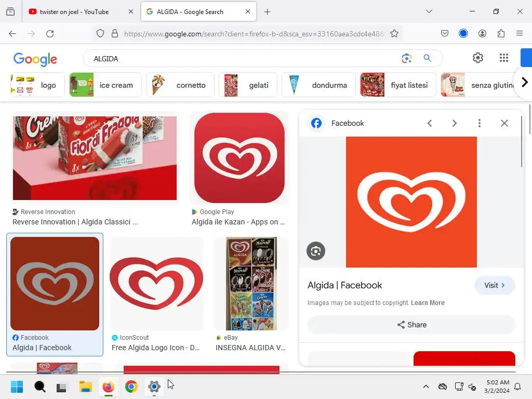Open eBay Algida sign thumbnail

[251, 284]
